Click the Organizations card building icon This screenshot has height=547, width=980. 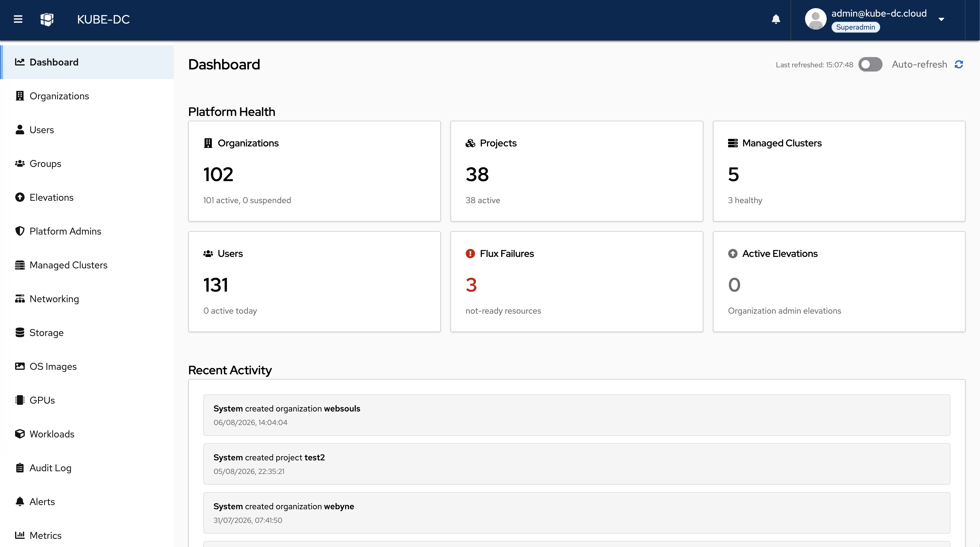point(208,143)
